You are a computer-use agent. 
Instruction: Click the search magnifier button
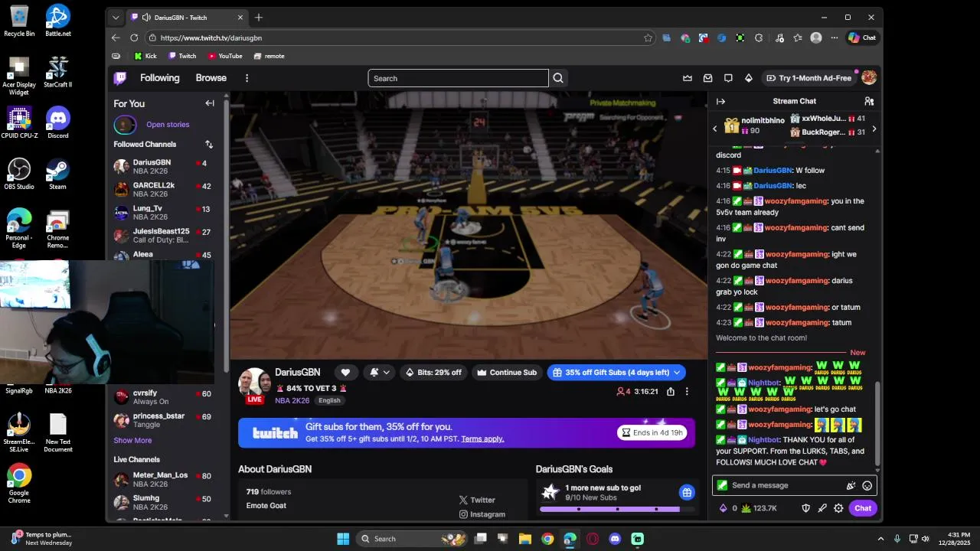(x=558, y=78)
